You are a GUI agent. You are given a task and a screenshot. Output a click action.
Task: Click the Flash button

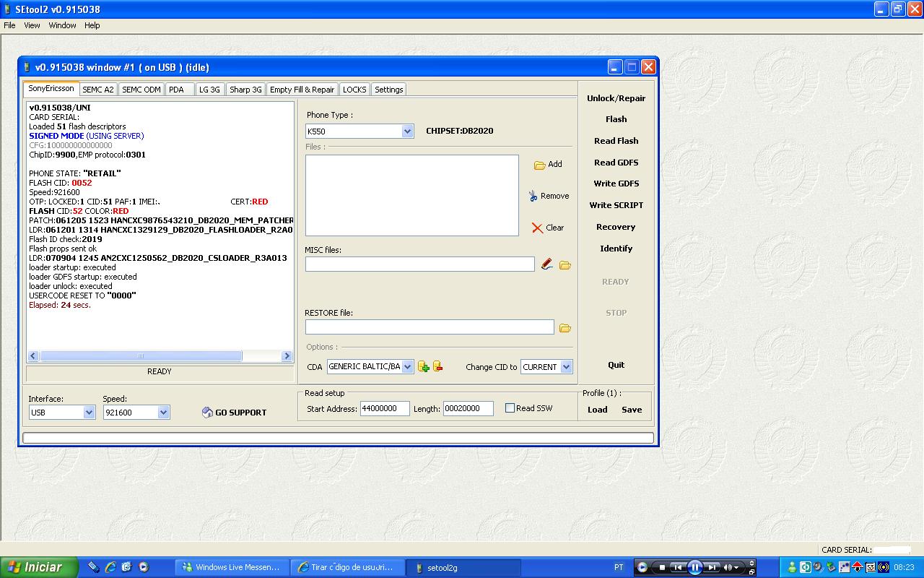pos(616,119)
